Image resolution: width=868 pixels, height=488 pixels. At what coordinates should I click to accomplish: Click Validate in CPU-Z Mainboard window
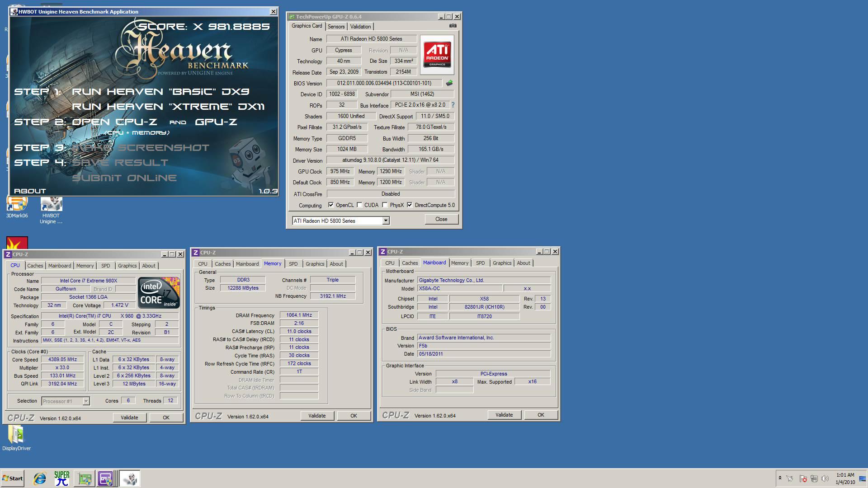pos(504,415)
